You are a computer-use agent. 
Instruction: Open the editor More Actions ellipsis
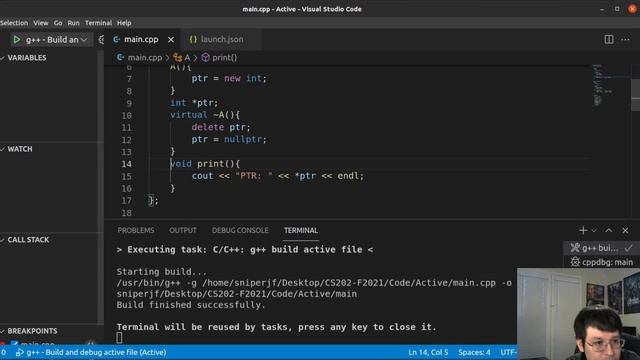[x=625, y=40]
